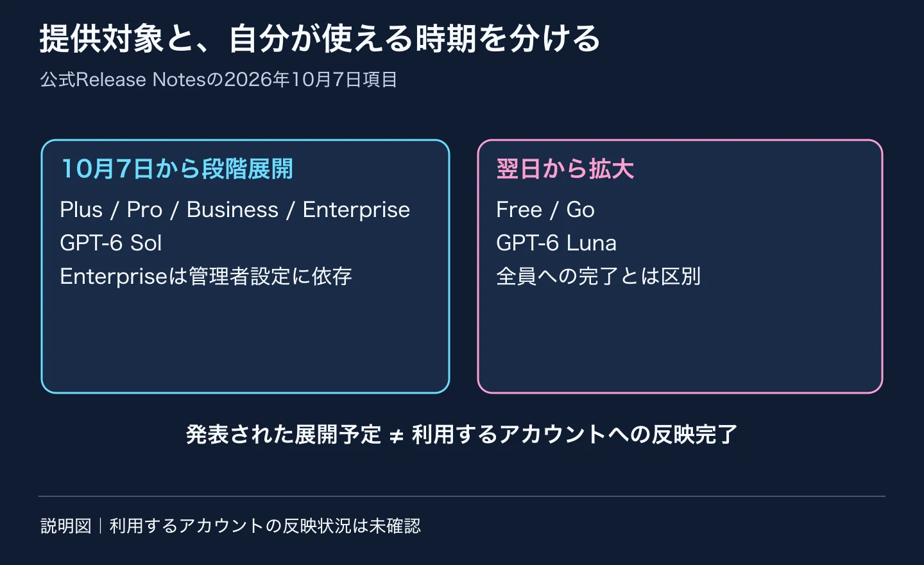Click the subtitle 公式Release Notesの2026年10月7日項目
924x565 pixels.
coord(219,80)
